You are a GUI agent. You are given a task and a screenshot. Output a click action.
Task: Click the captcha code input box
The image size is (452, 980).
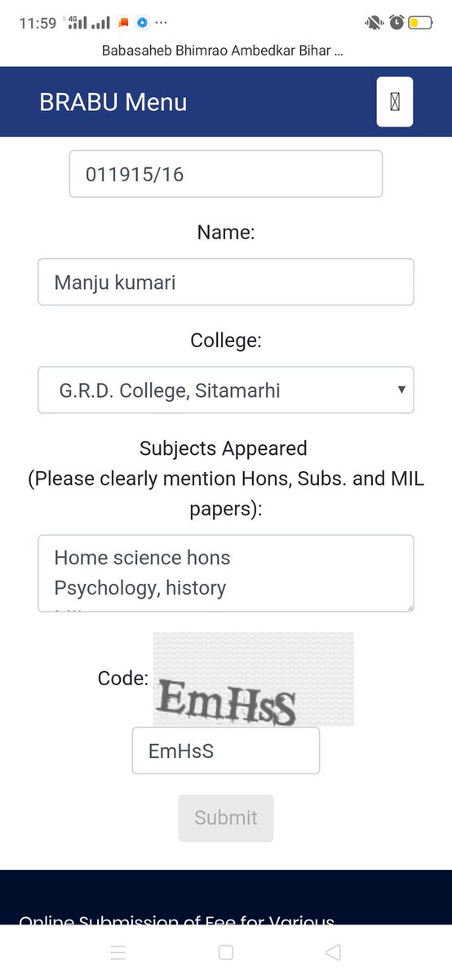226,751
